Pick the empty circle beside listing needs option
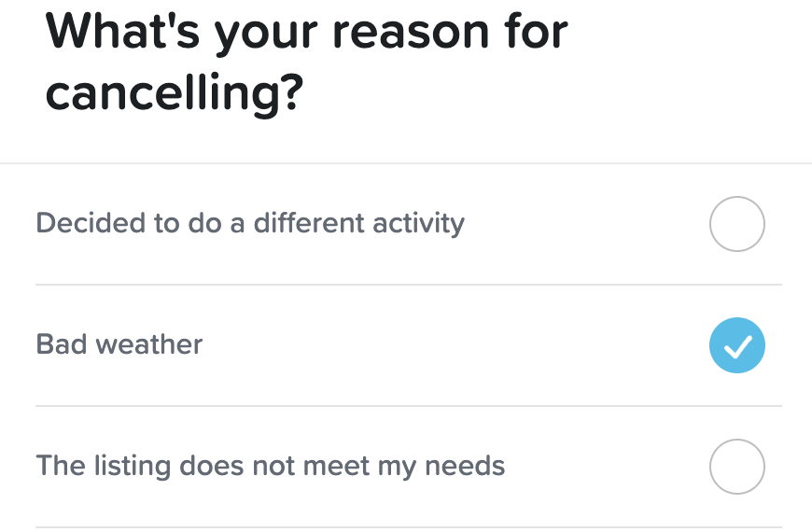812x532 pixels. click(x=737, y=467)
